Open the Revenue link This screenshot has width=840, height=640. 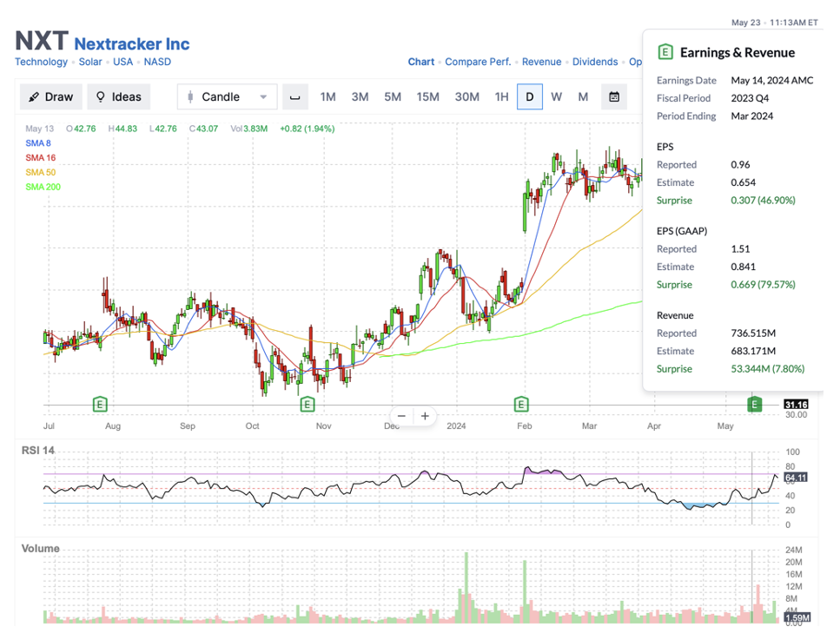coord(541,62)
